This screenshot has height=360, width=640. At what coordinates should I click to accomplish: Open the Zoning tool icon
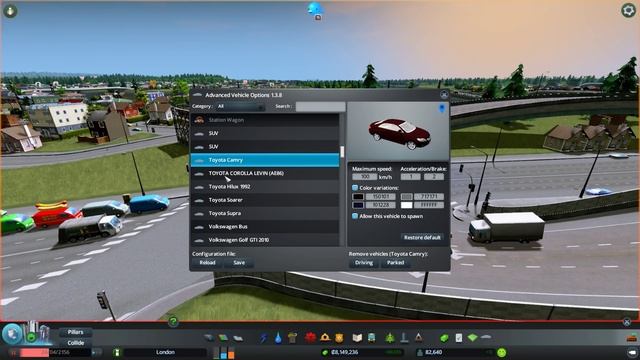click(x=223, y=338)
